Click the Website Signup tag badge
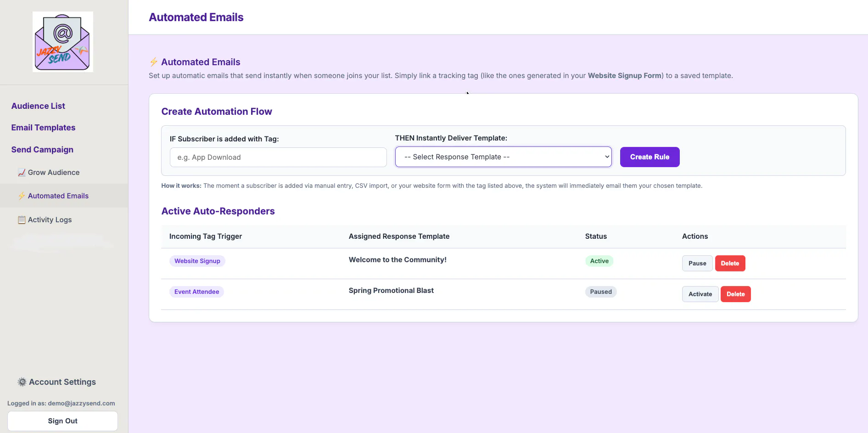The image size is (868, 433). (x=197, y=261)
